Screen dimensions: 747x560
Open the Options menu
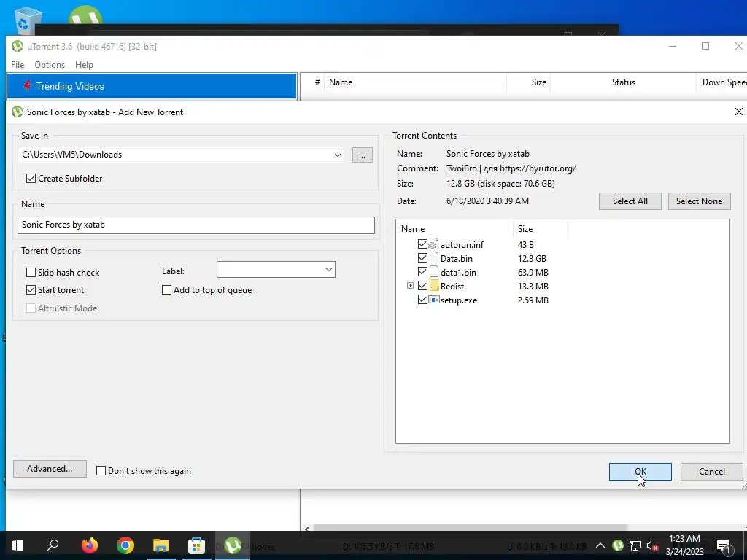50,65
